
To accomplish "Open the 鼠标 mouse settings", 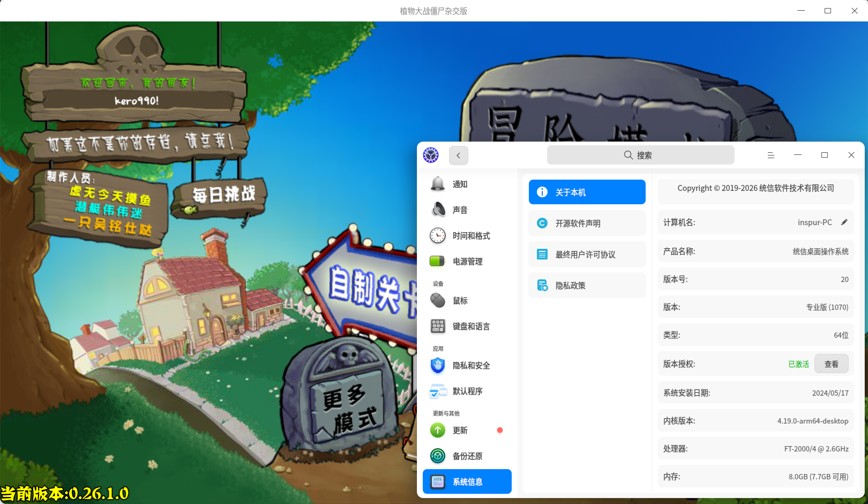I will pos(467,301).
